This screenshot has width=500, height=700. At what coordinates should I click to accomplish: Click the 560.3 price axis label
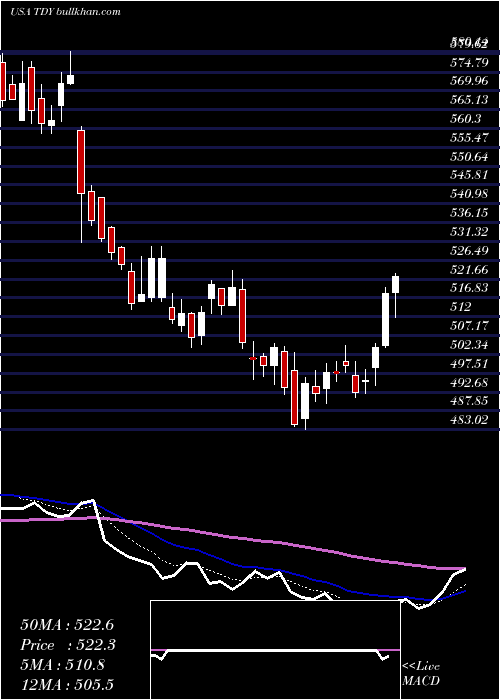(x=465, y=119)
